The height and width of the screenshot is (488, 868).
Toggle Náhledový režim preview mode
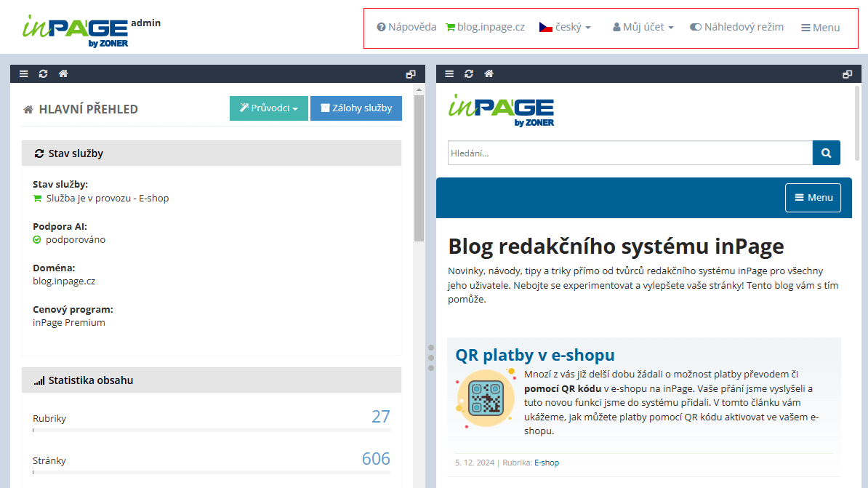pos(737,27)
